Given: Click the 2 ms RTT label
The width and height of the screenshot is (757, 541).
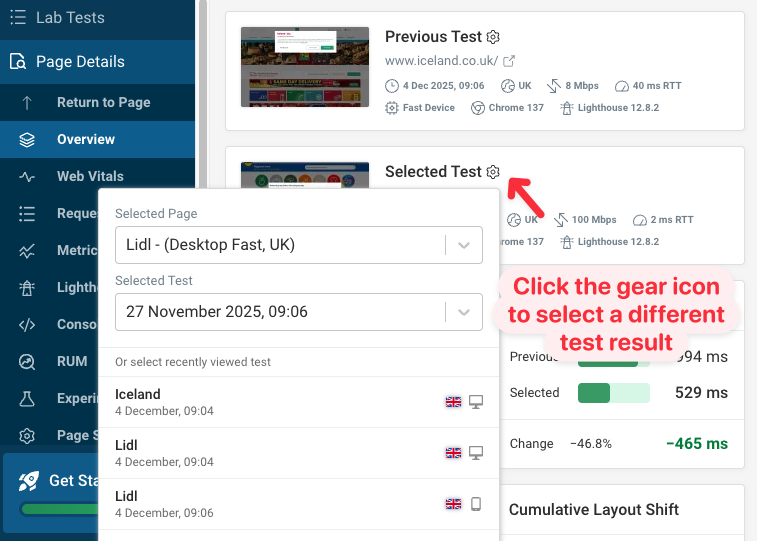Looking at the screenshot, I should pos(672,220).
